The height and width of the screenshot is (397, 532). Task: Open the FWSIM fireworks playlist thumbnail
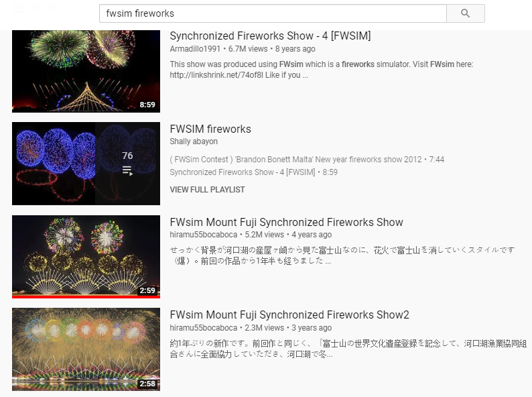click(86, 164)
